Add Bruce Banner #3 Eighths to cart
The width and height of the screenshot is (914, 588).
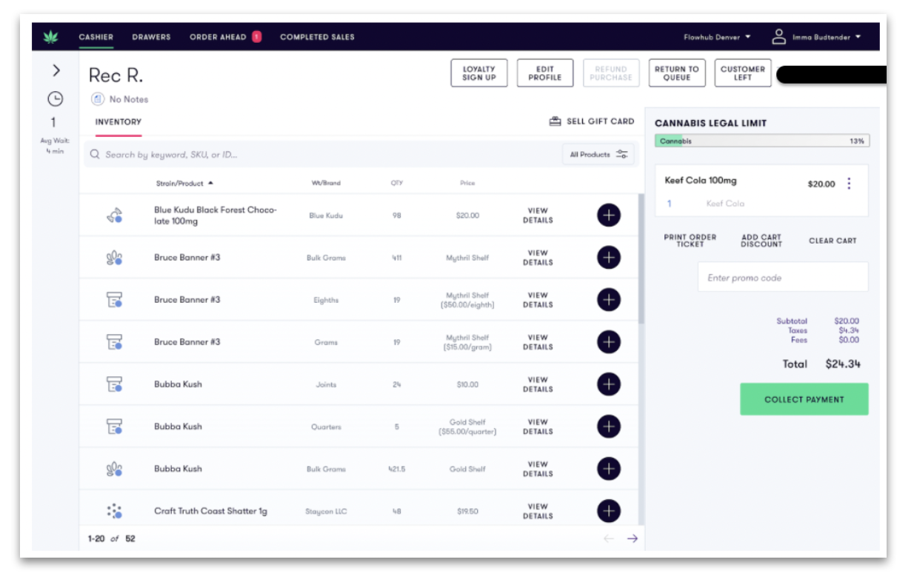coord(609,300)
